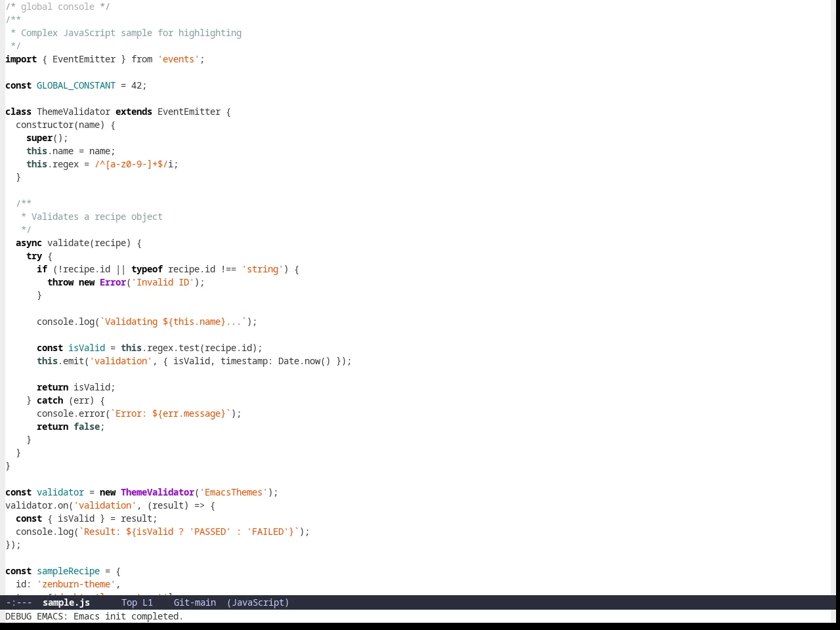Click the 'validator' variable declaration
The image size is (840, 630).
pyautogui.click(x=60, y=492)
